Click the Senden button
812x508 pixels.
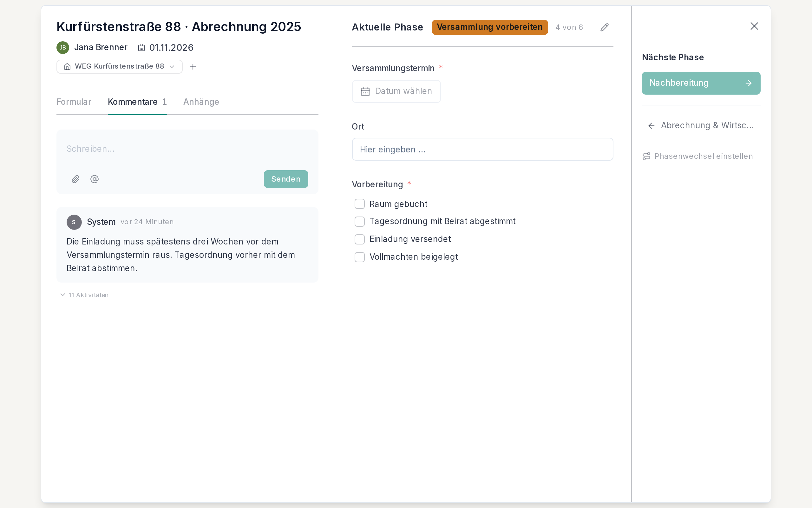[x=286, y=179]
